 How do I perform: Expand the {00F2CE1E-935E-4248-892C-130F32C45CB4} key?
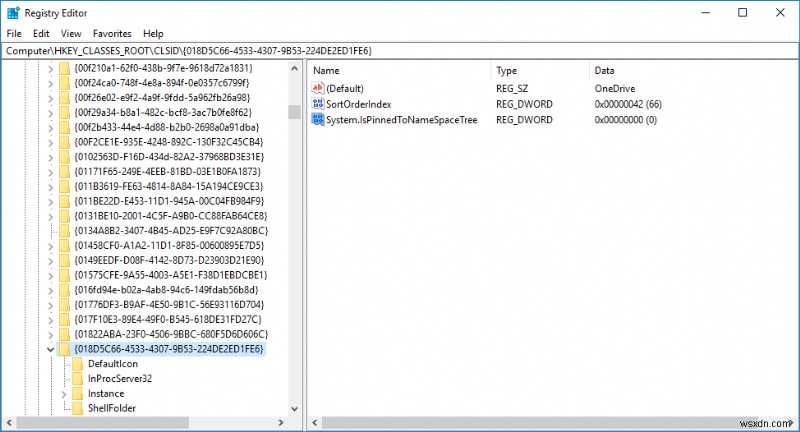point(50,142)
